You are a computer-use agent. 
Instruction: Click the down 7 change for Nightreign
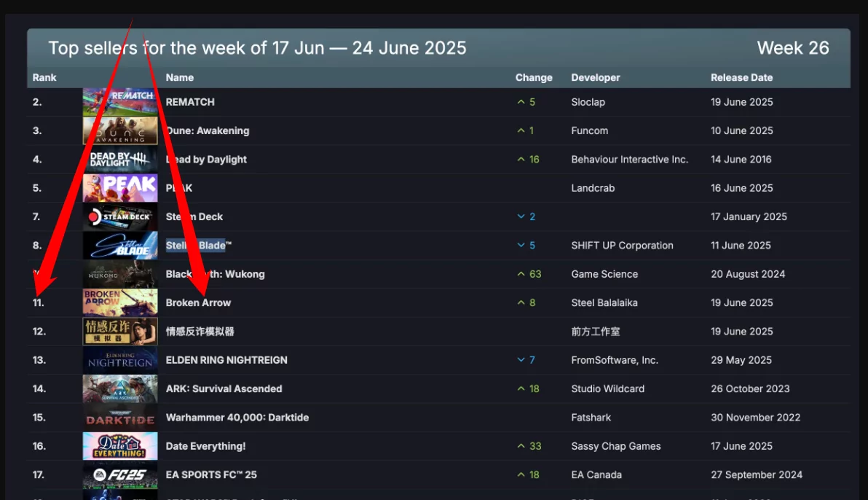[526, 360]
